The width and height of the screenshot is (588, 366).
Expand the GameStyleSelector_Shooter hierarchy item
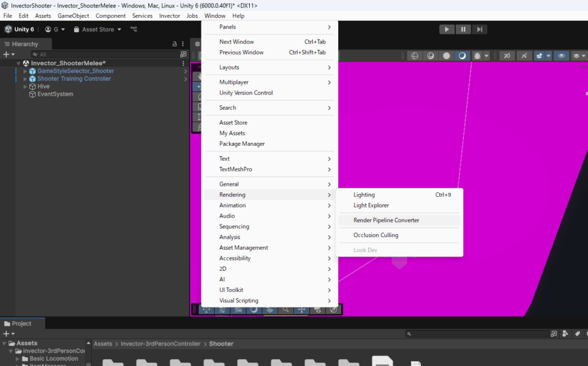coord(25,71)
